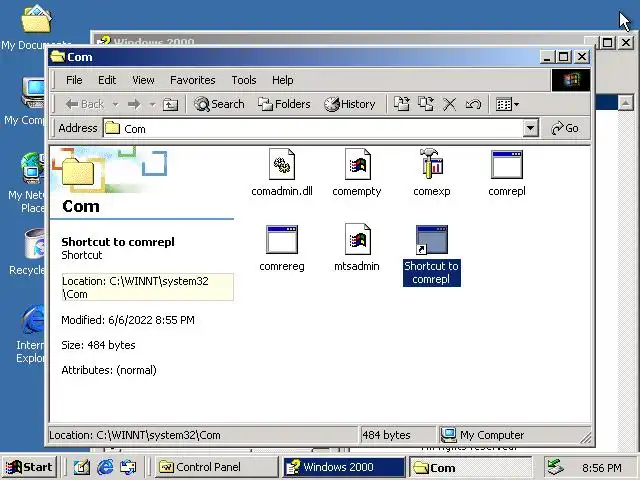The height and width of the screenshot is (480, 640).
Task: Click the Windows logo throbber icon
Action: 571,80
